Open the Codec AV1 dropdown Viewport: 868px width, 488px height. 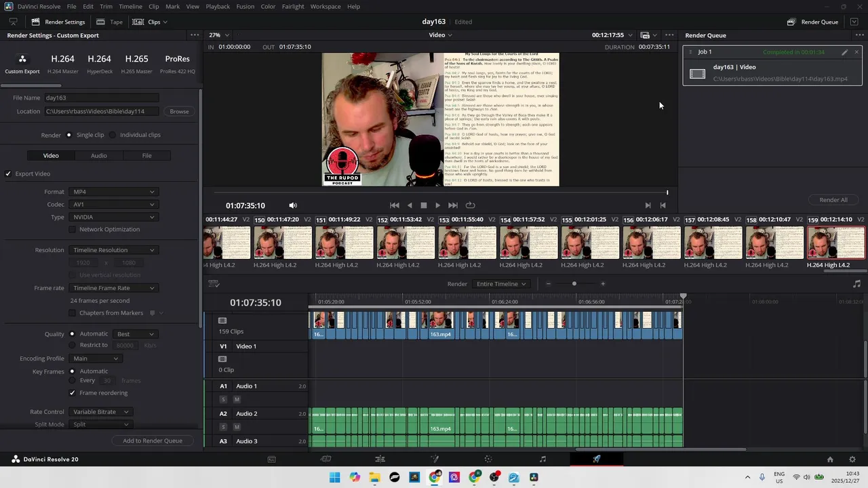point(113,205)
